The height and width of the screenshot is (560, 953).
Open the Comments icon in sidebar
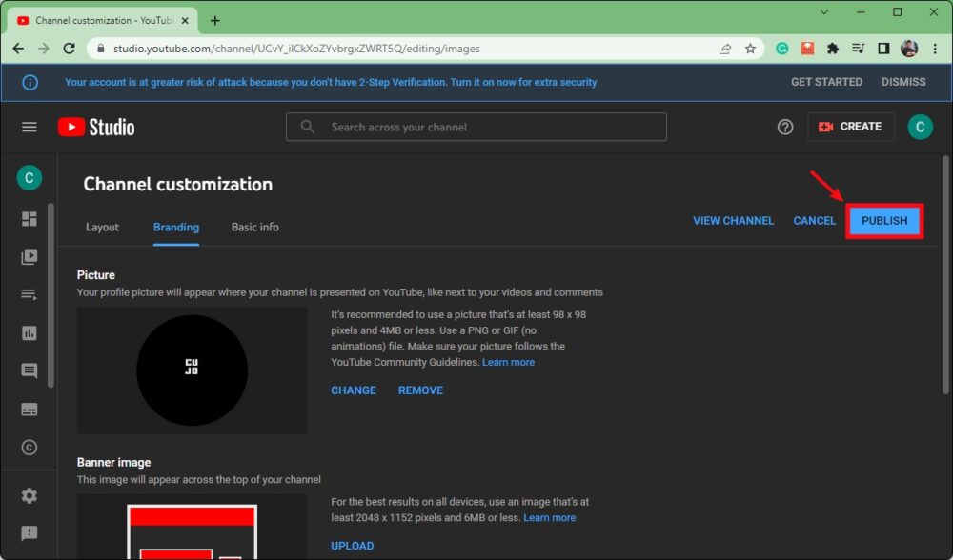30,371
